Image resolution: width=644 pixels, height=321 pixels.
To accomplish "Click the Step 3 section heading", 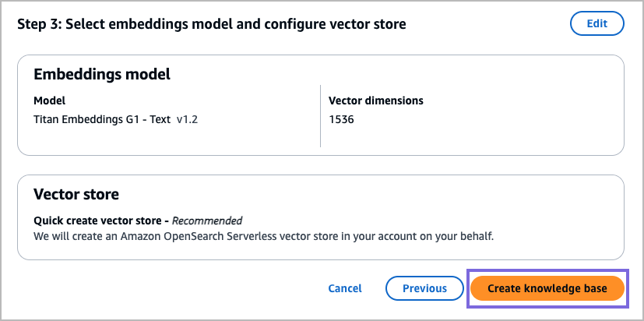I will (211, 24).
